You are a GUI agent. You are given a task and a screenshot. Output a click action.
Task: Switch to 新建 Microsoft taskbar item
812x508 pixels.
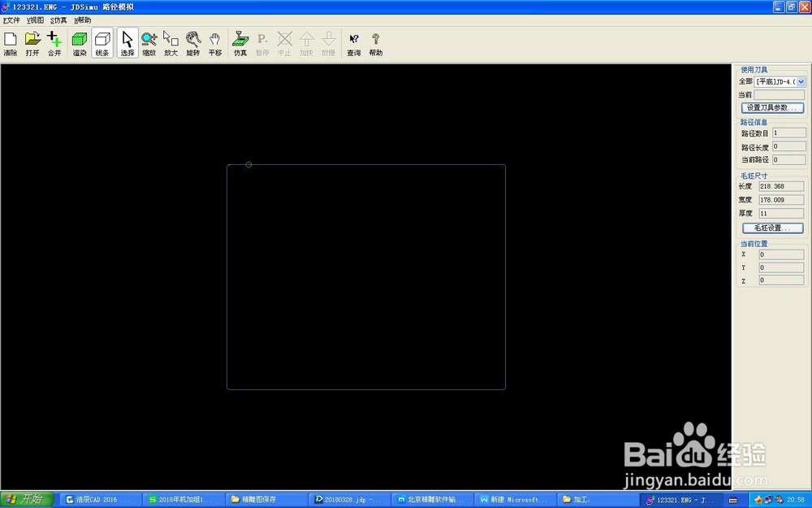point(516,500)
